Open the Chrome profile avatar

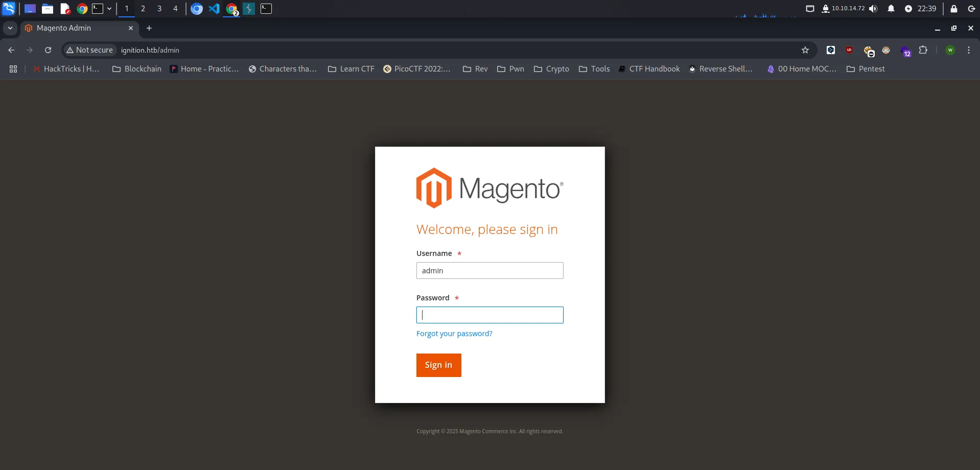pos(950,50)
